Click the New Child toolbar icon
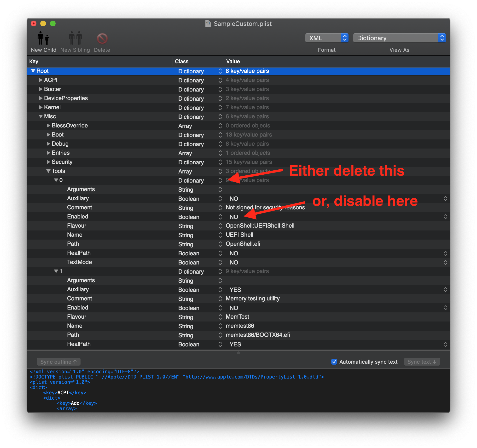 (43, 38)
